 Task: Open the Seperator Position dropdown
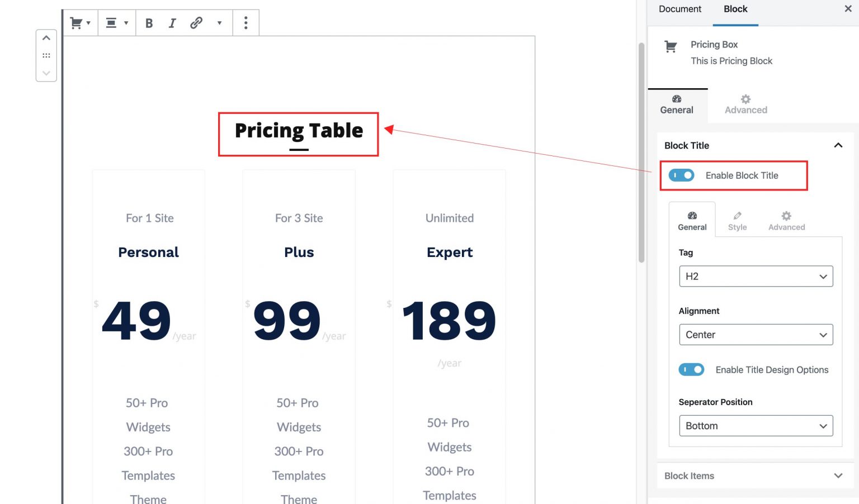pyautogui.click(x=756, y=425)
